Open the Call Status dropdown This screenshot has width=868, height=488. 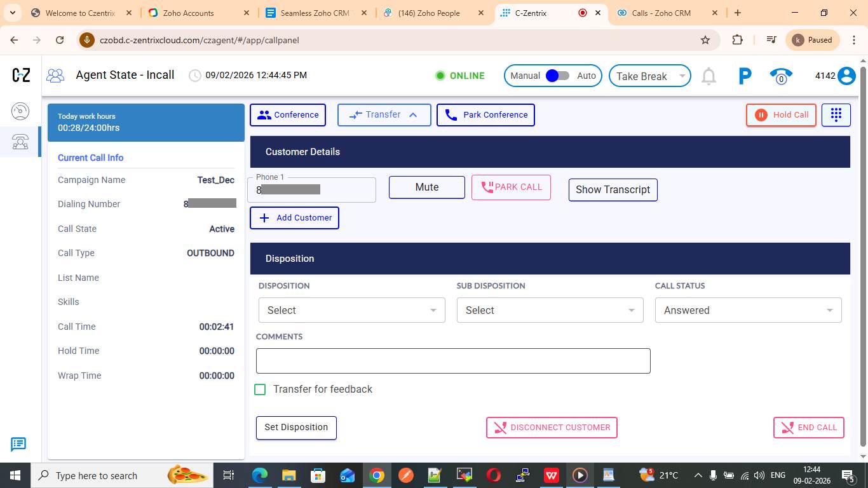point(748,310)
